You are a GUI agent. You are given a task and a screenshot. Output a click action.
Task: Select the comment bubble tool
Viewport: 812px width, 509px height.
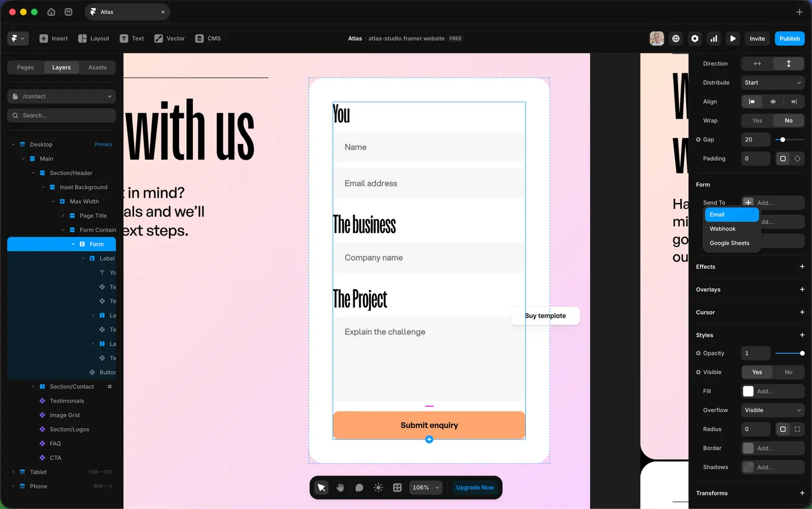(x=359, y=488)
